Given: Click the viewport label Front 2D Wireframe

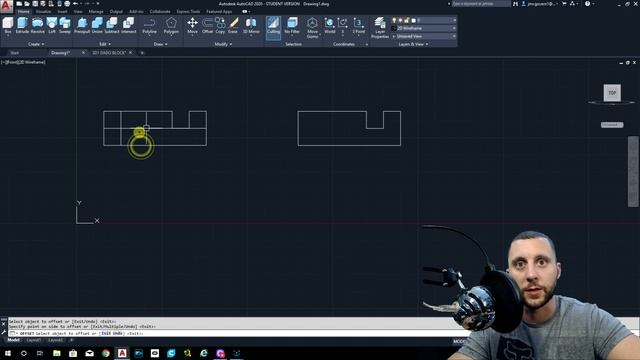Looking at the screenshot, I should [23, 62].
